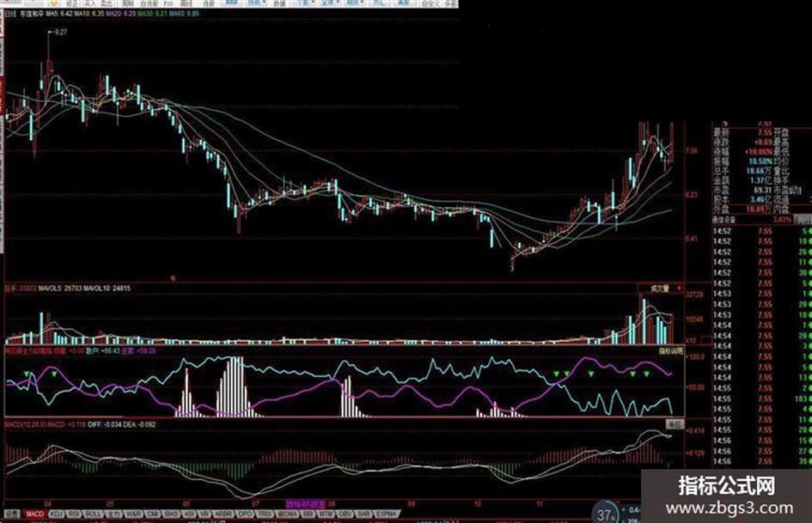Switch to the BOLL indicator tab
The height and width of the screenshot is (523, 812).
93,514
